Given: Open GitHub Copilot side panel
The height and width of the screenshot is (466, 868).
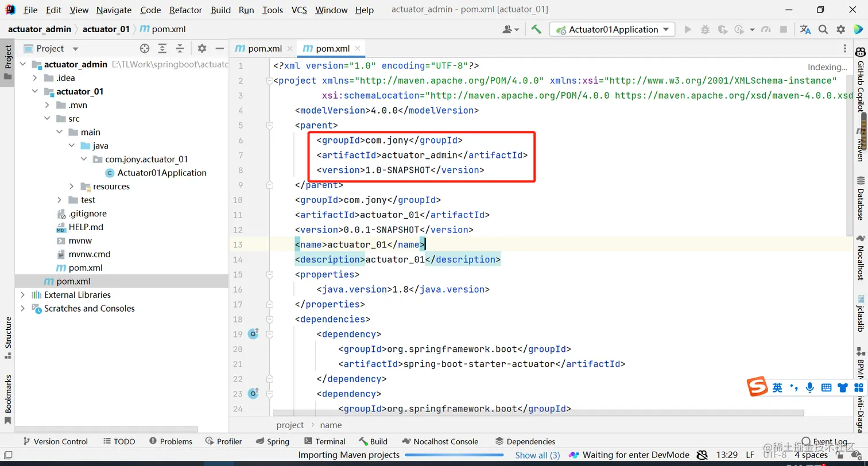Looking at the screenshot, I should 861,79.
